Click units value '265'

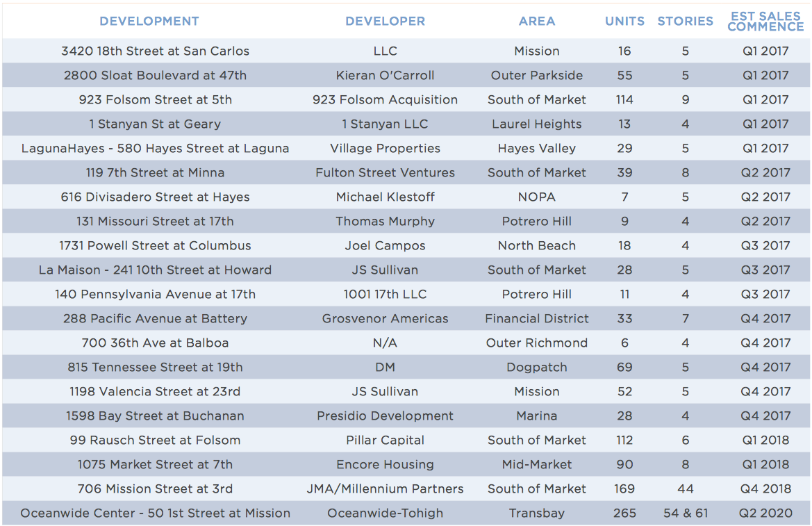[624, 513]
